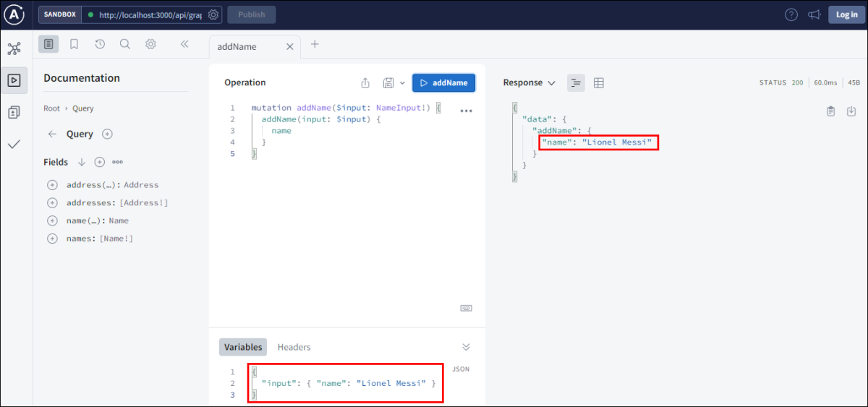868x407 pixels.
Task: Open the Name type link
Action: [x=119, y=220]
